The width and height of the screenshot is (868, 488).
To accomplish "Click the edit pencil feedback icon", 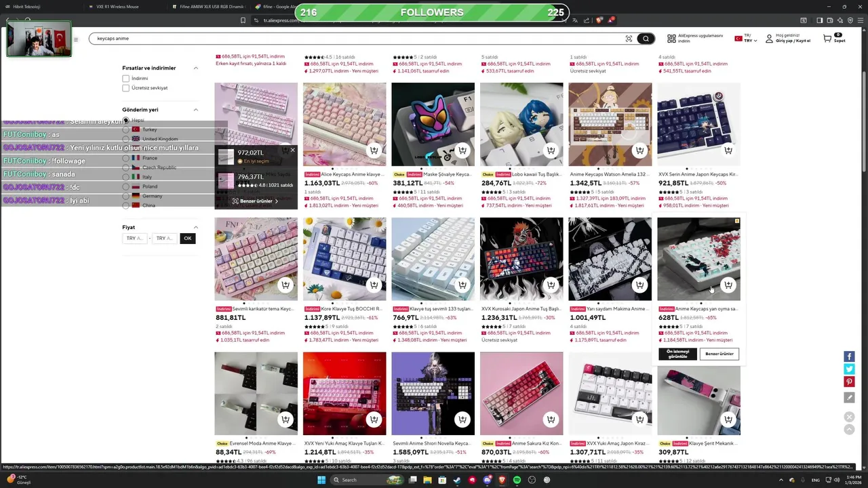I will pyautogui.click(x=849, y=398).
